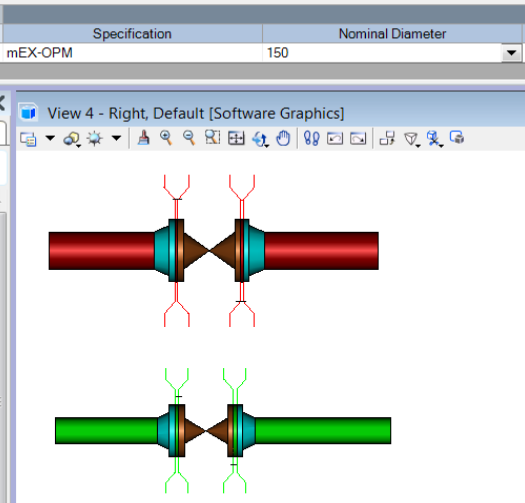525x503 pixels.
Task: Click the Specification column header
Action: (132, 34)
